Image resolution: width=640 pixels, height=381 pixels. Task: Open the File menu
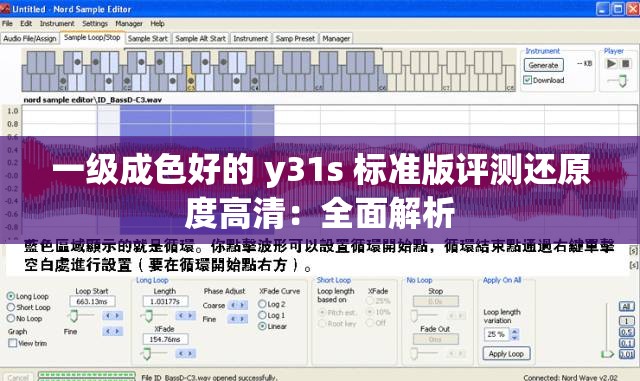pos(7,24)
